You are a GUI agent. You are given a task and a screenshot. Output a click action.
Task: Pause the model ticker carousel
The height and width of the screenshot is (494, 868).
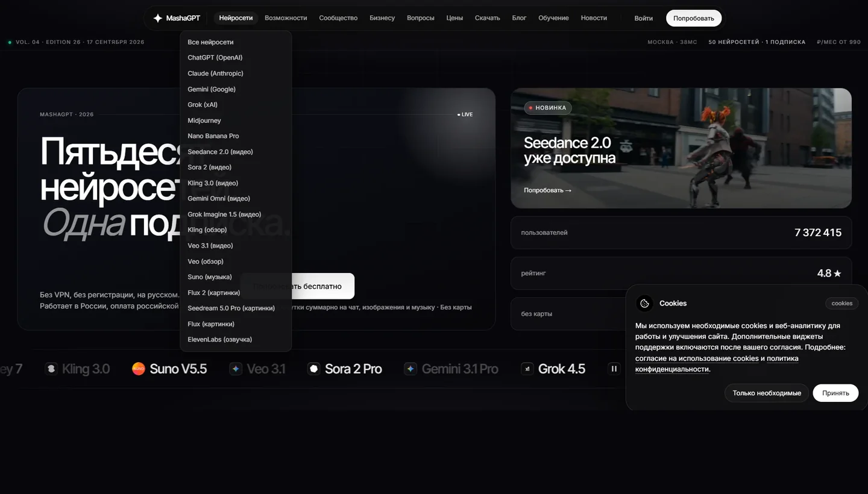click(x=614, y=369)
